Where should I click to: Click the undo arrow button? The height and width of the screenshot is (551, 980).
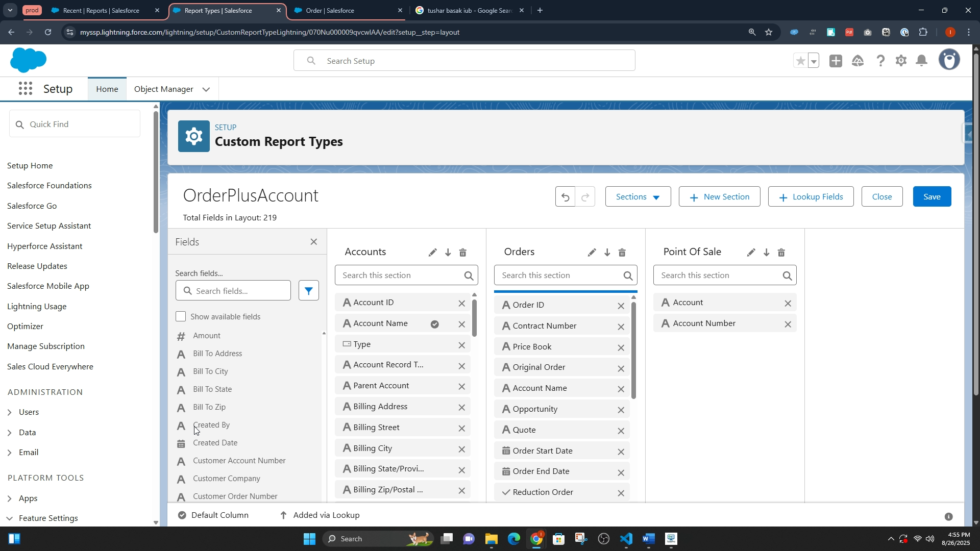click(565, 197)
